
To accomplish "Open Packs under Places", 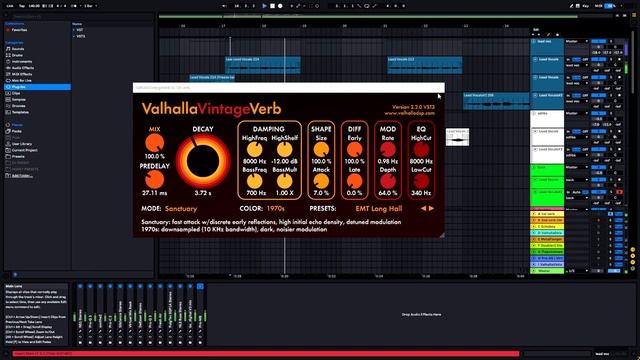I will click(x=16, y=131).
